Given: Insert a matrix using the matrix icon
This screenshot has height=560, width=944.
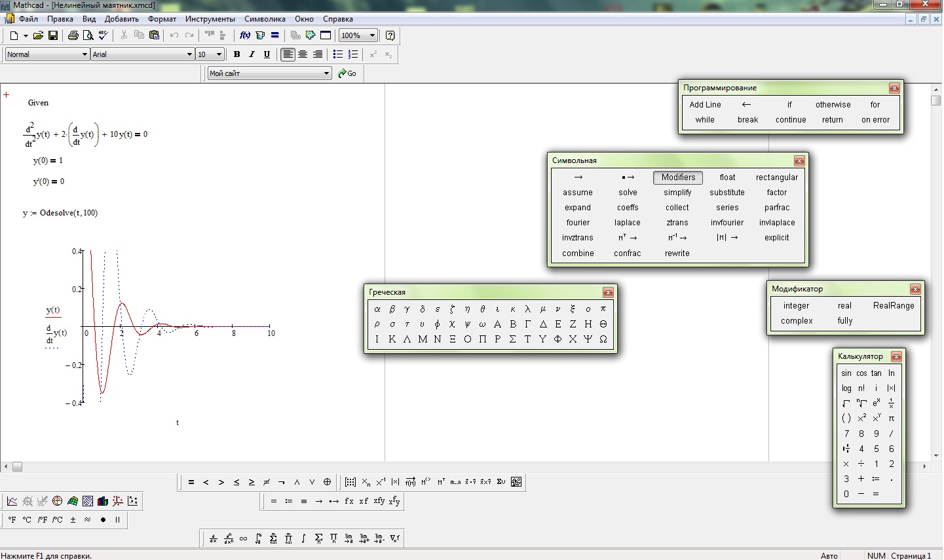Looking at the screenshot, I should [350, 482].
